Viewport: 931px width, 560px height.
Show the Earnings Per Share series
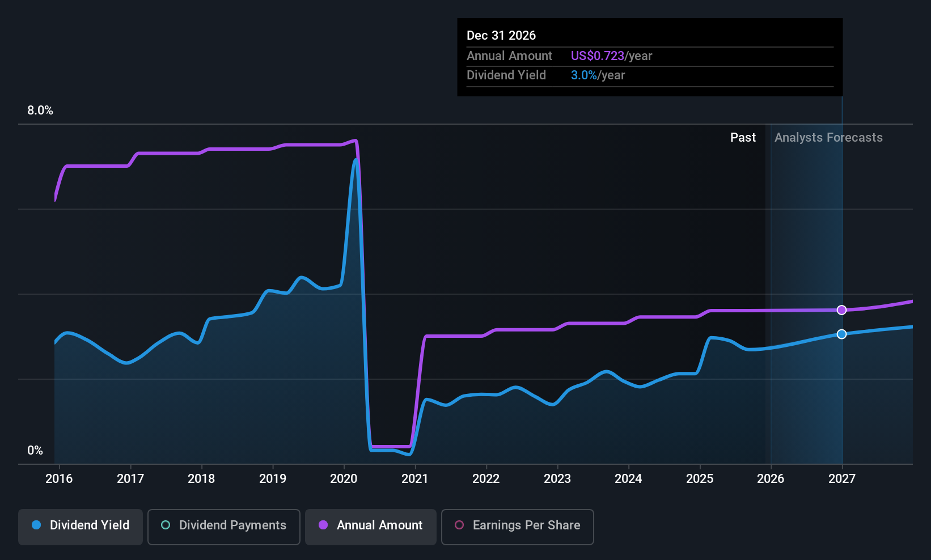[517, 526]
